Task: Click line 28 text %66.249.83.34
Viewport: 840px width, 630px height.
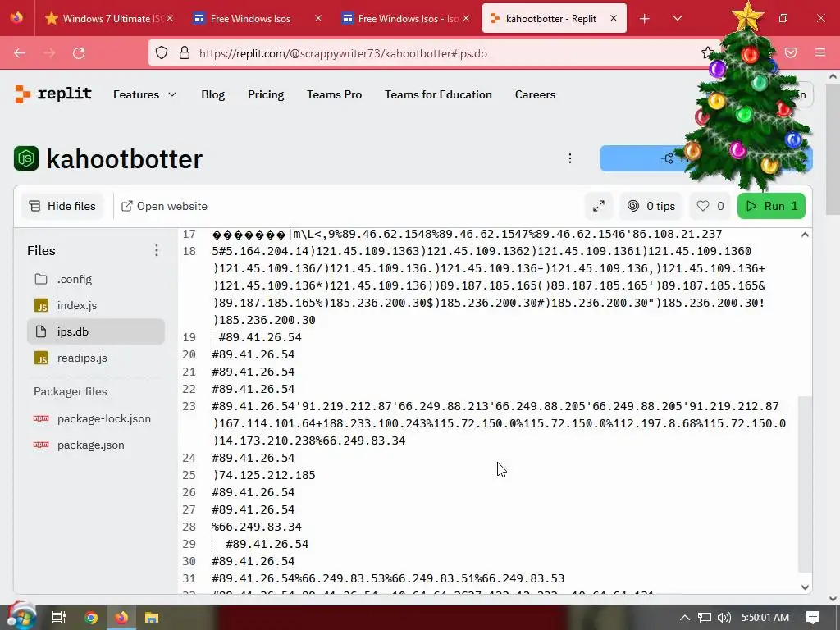Action: point(257,527)
